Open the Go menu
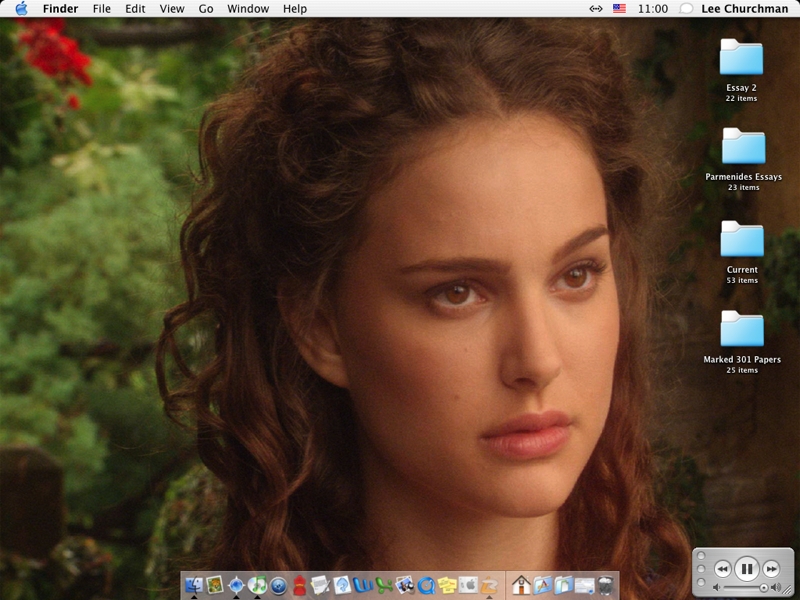Viewport: 800px width, 600px height. coord(206,8)
